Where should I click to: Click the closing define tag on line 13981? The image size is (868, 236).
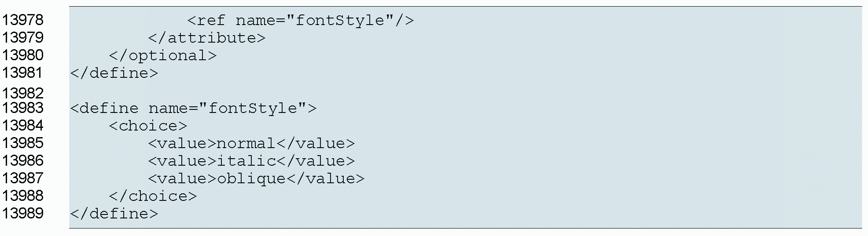pos(114,73)
